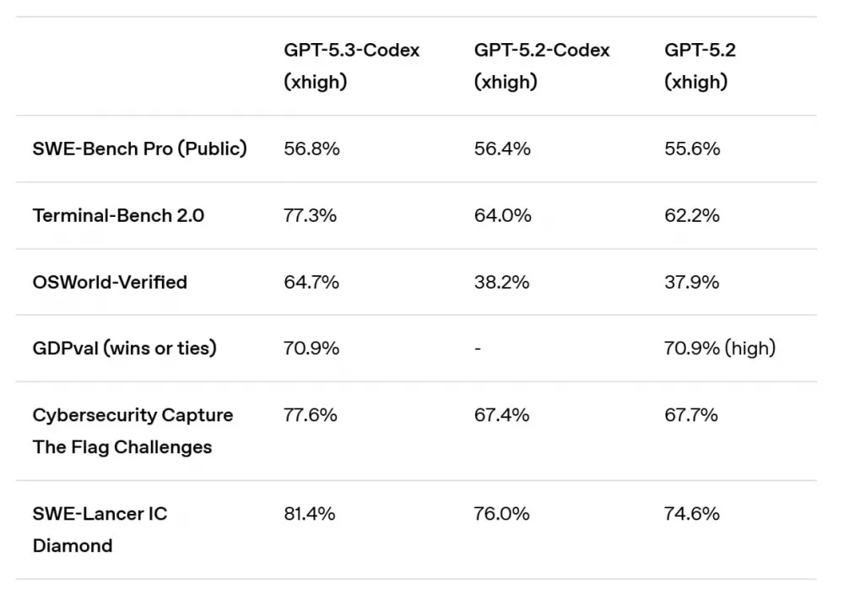Click the GPT-5.2-Codex (xhigh) column header
844x616 pixels.
pos(541,66)
